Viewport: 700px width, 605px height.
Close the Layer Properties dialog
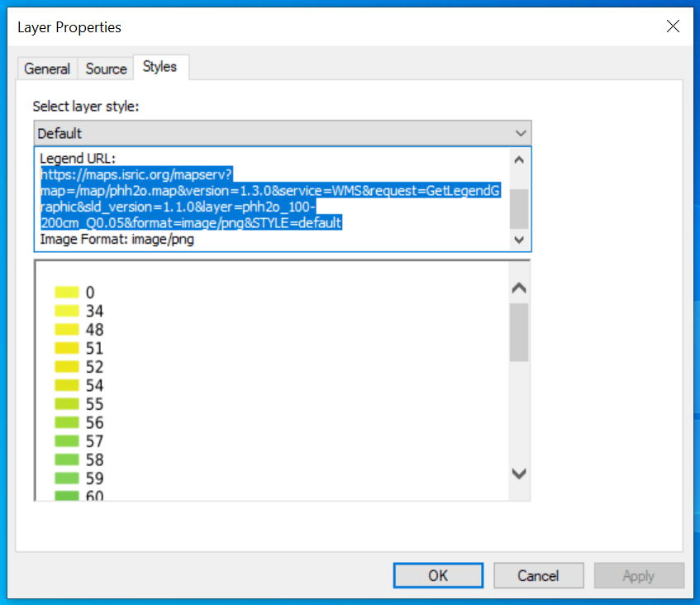673,27
